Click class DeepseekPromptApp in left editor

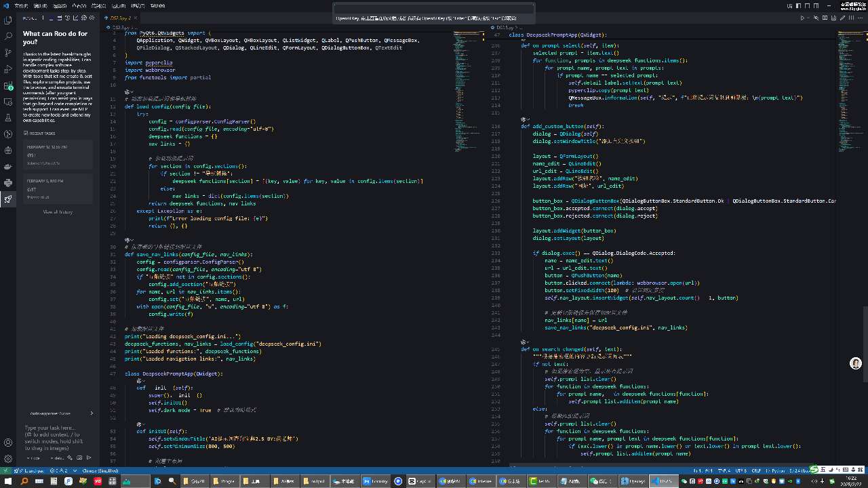174,373
